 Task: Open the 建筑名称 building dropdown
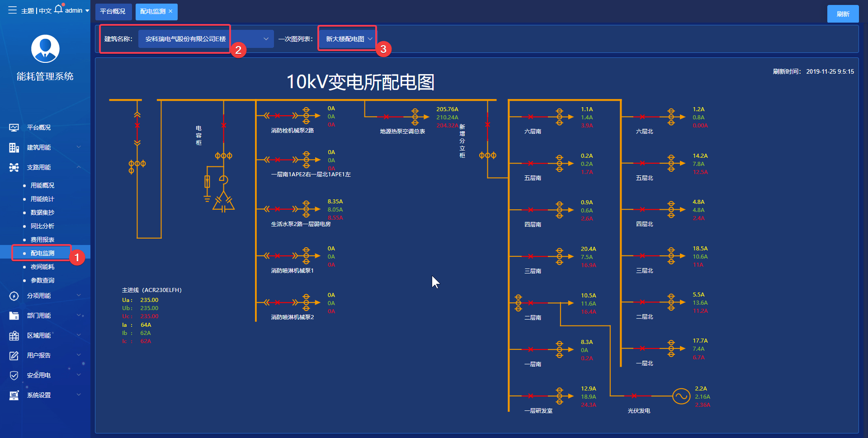pyautogui.click(x=206, y=39)
